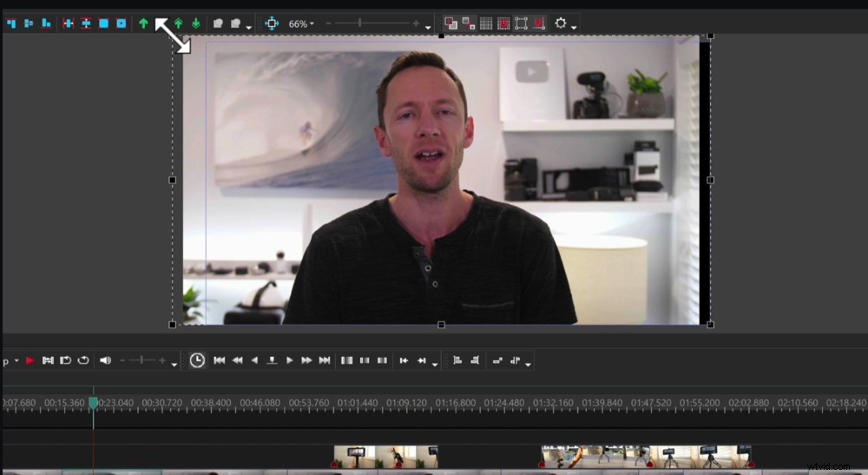Click the work-area range preview icon
The height and width of the screenshot is (475, 868).
click(48, 360)
